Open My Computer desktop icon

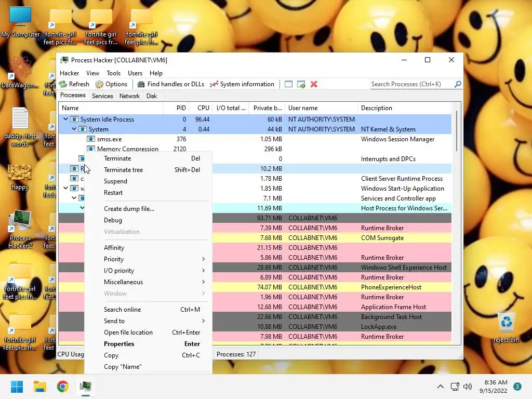(x=20, y=22)
